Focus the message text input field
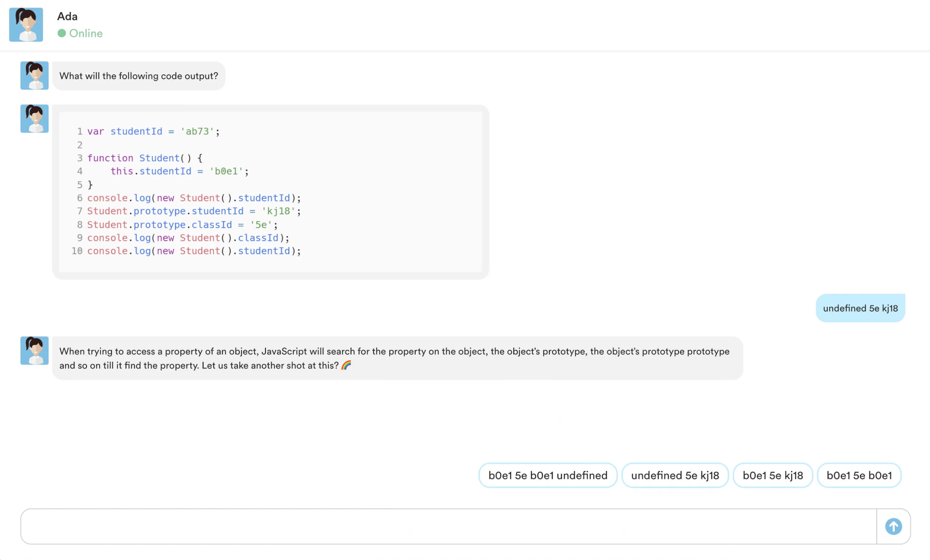930x560 pixels. click(x=448, y=527)
